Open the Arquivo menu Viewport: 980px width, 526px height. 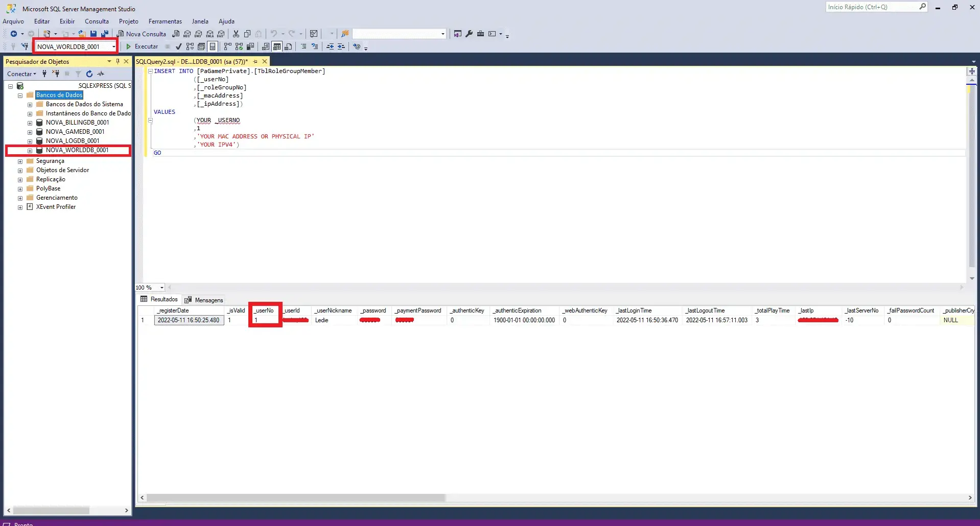coord(13,21)
